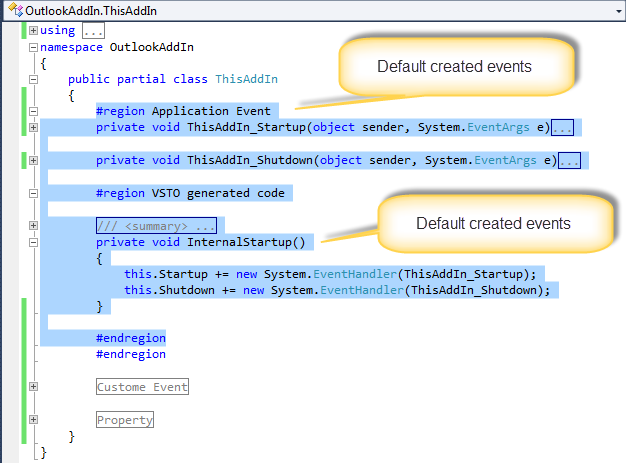The width and height of the screenshot is (626, 463).
Task: Click the ellipsis box after using
Action: (93, 31)
